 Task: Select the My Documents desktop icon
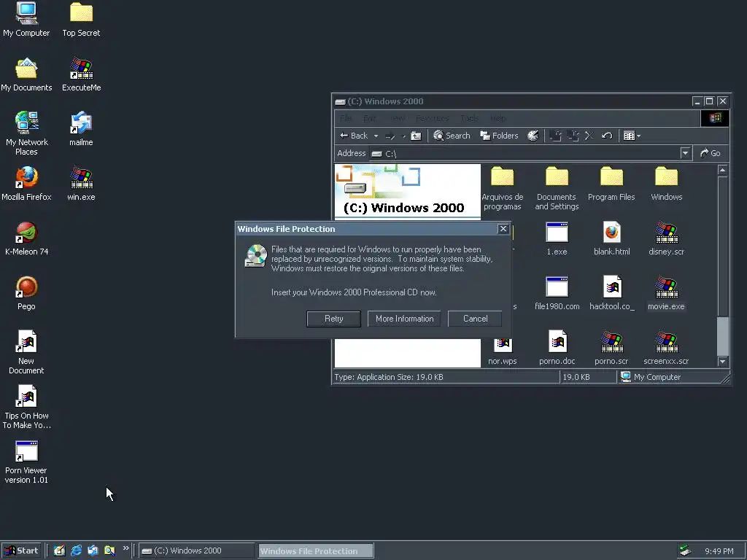pyautogui.click(x=26, y=74)
